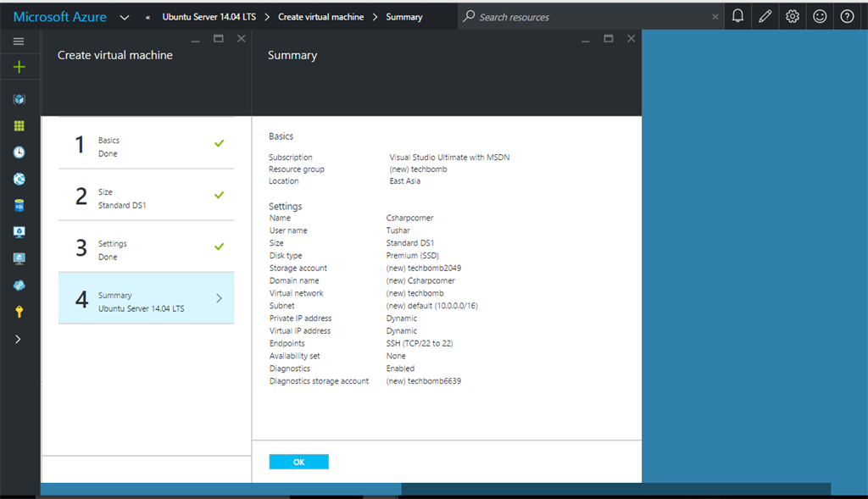Click the green New plus icon
Image resolution: width=868 pixels, height=499 pixels.
[x=19, y=67]
